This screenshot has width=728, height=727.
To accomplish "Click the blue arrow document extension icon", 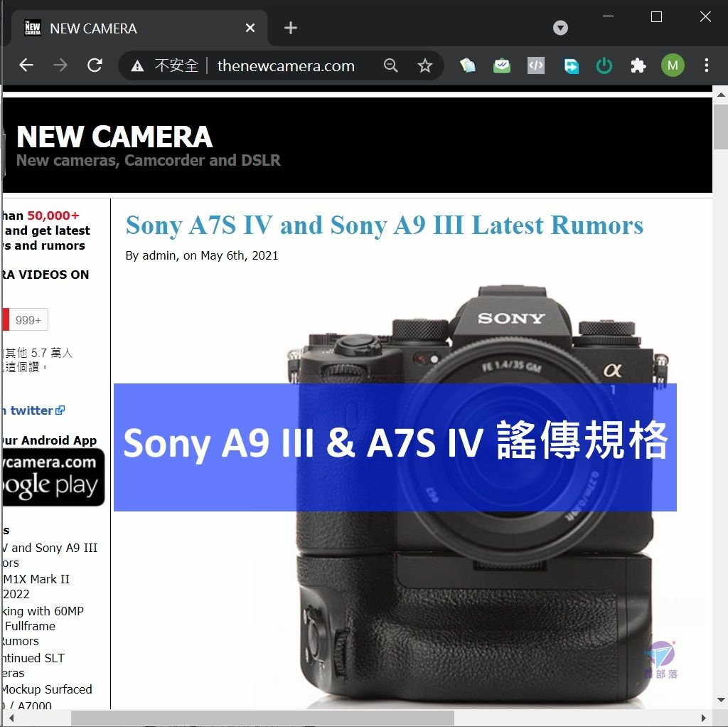I will point(571,66).
